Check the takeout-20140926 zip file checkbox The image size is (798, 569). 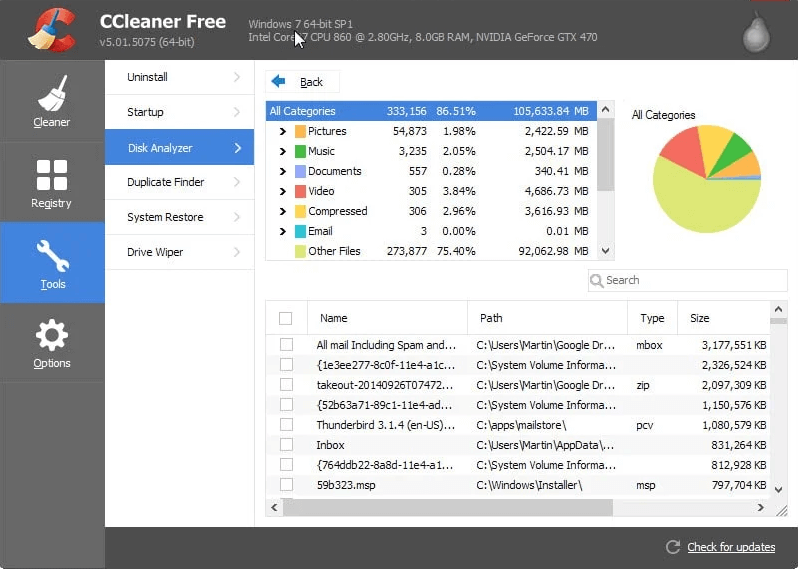(x=287, y=385)
